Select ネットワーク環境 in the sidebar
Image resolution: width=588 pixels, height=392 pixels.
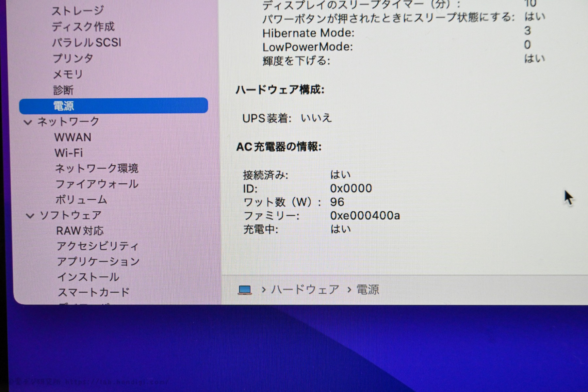pyautogui.click(x=97, y=169)
